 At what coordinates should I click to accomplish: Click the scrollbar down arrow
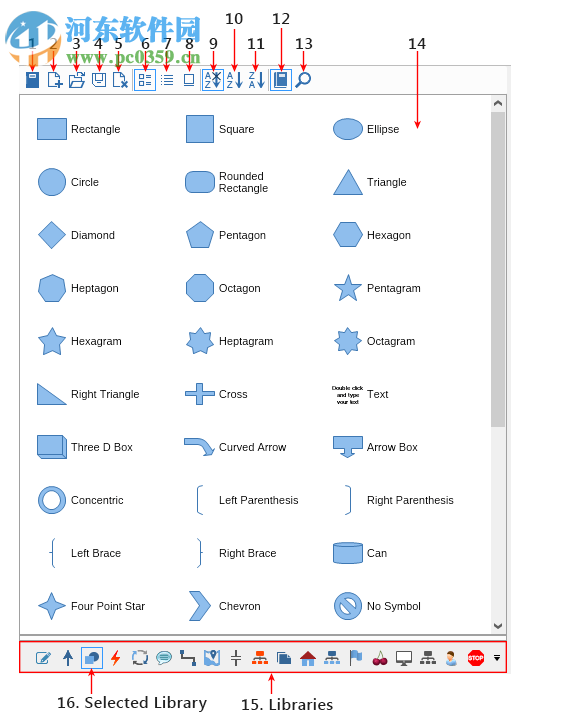click(498, 626)
